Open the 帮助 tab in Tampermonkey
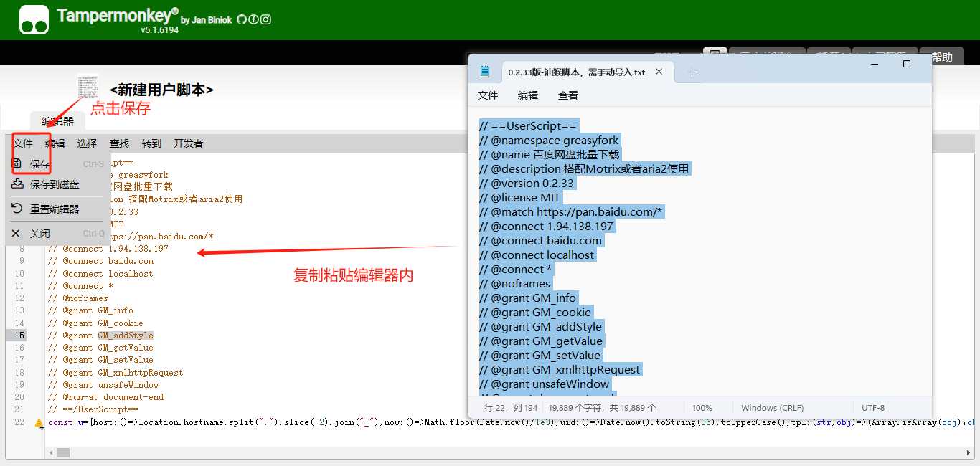 (x=943, y=57)
